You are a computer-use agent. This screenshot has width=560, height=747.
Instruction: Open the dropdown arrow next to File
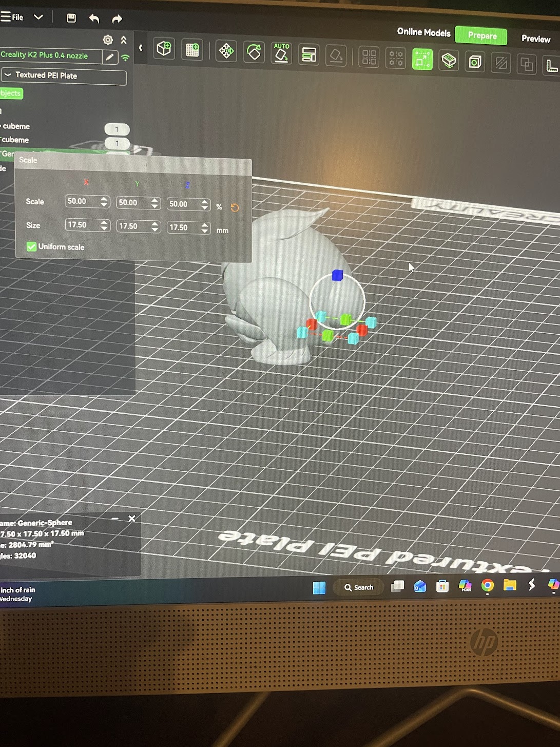38,17
